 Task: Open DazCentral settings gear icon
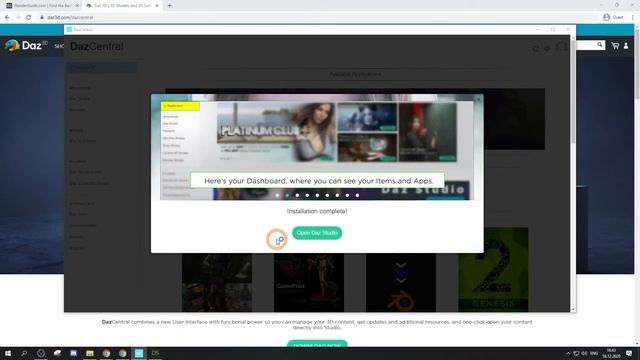click(547, 49)
